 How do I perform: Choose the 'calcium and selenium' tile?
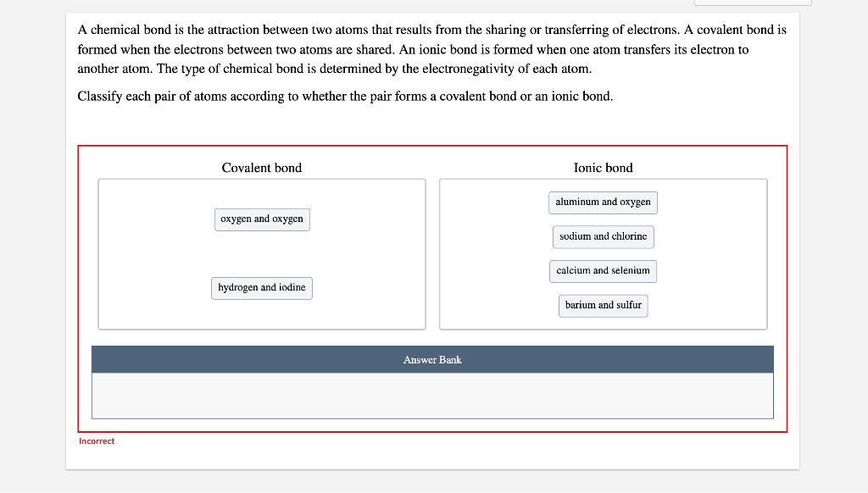click(x=604, y=271)
